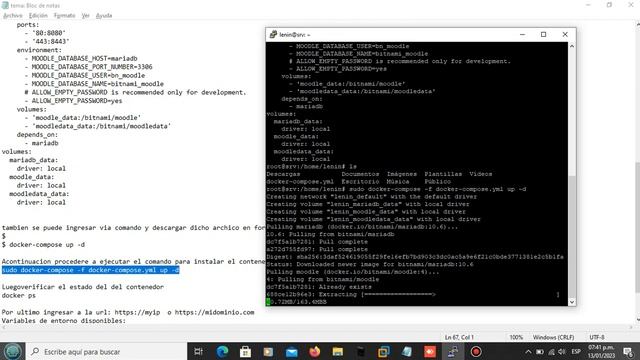Open the Formato menu in Notepad
The height and width of the screenshot is (360, 640).
click(64, 16)
